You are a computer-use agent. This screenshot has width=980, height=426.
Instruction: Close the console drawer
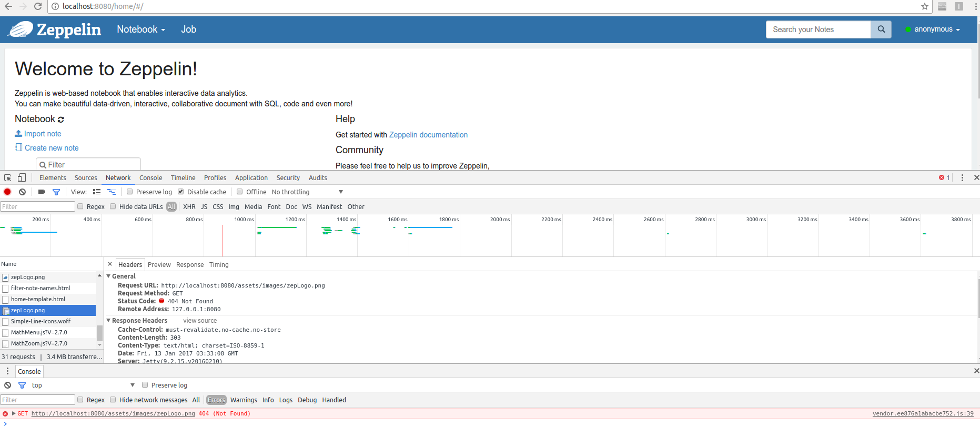[x=976, y=371]
